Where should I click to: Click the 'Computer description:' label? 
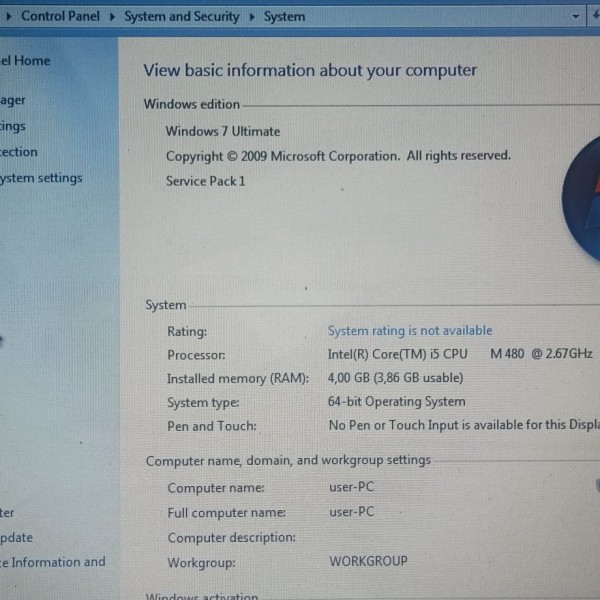[232, 538]
